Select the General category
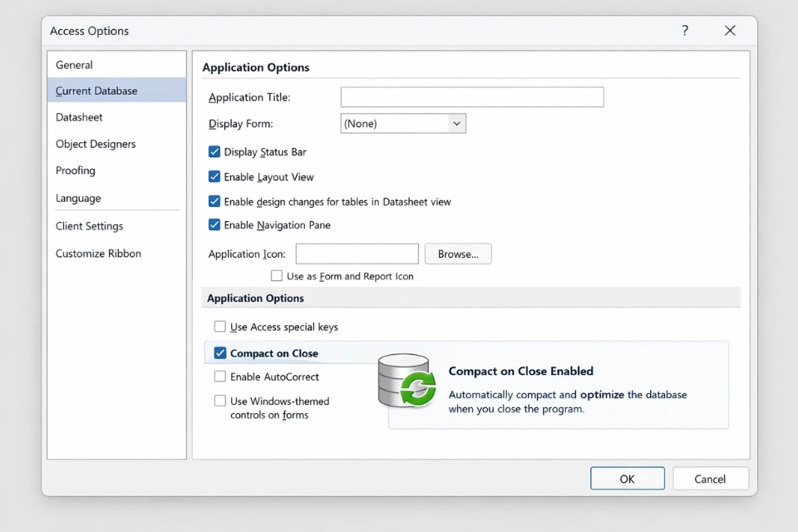Viewport: 798px width, 532px height. pyautogui.click(x=74, y=65)
